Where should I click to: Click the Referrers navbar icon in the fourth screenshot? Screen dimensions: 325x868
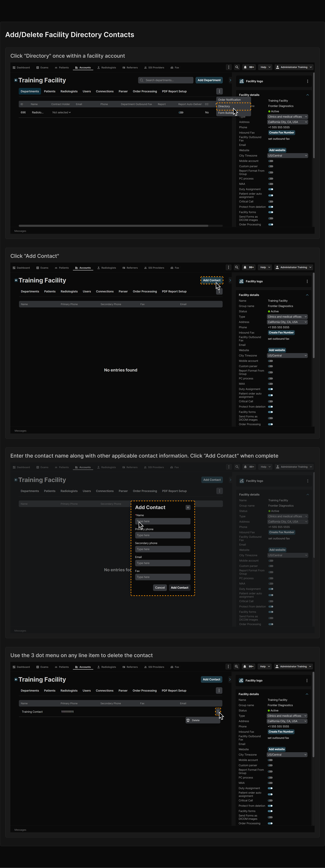[124, 667]
